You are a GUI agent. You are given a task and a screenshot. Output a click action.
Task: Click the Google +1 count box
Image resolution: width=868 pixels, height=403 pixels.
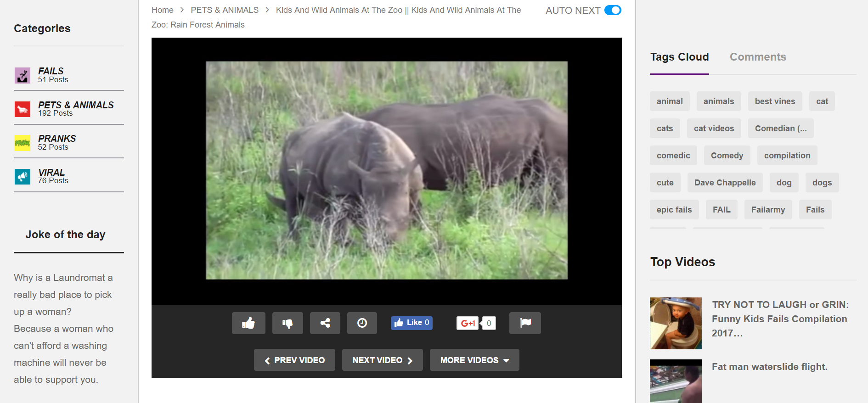[489, 323]
